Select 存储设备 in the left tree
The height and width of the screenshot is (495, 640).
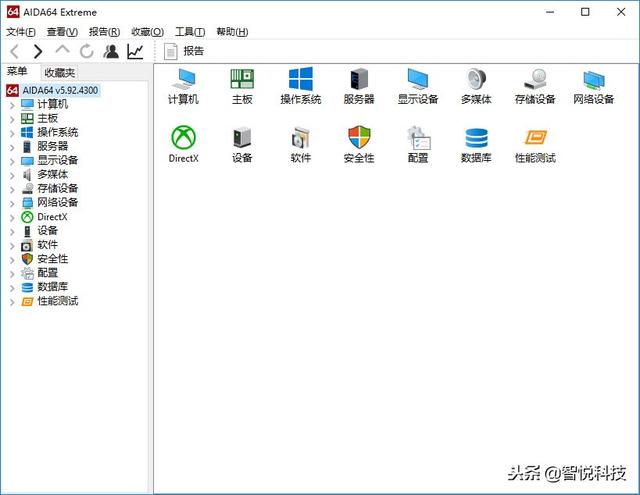[x=49, y=189]
